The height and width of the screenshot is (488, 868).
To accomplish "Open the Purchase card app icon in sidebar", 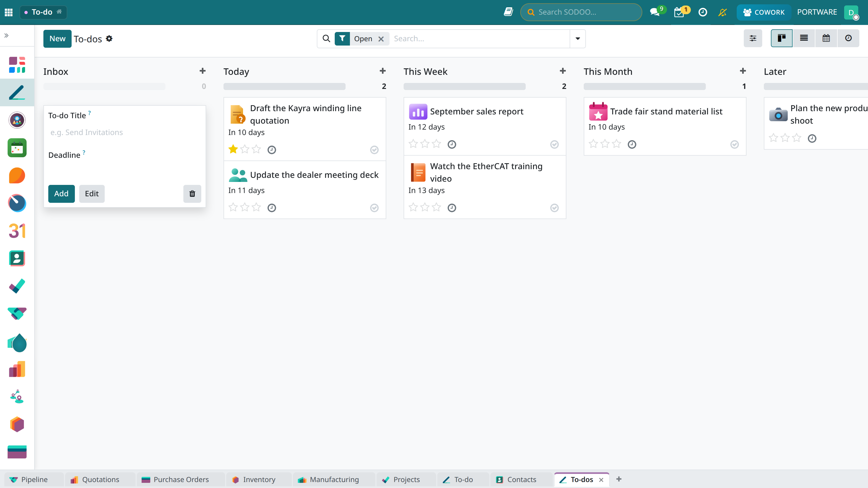I will coord(17,452).
